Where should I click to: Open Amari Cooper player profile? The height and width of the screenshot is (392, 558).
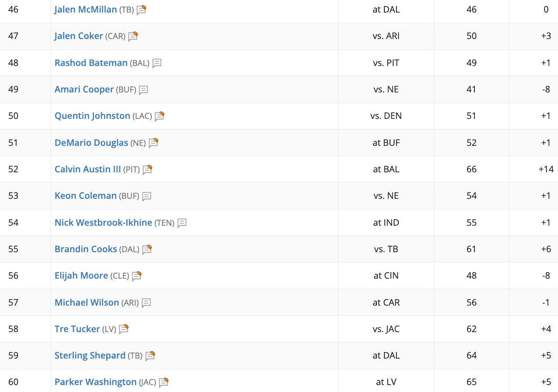coord(84,89)
